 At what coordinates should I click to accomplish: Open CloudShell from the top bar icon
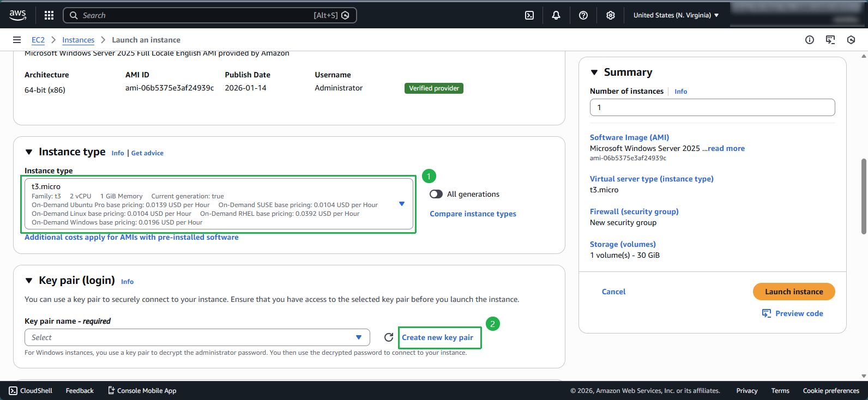pyautogui.click(x=529, y=15)
